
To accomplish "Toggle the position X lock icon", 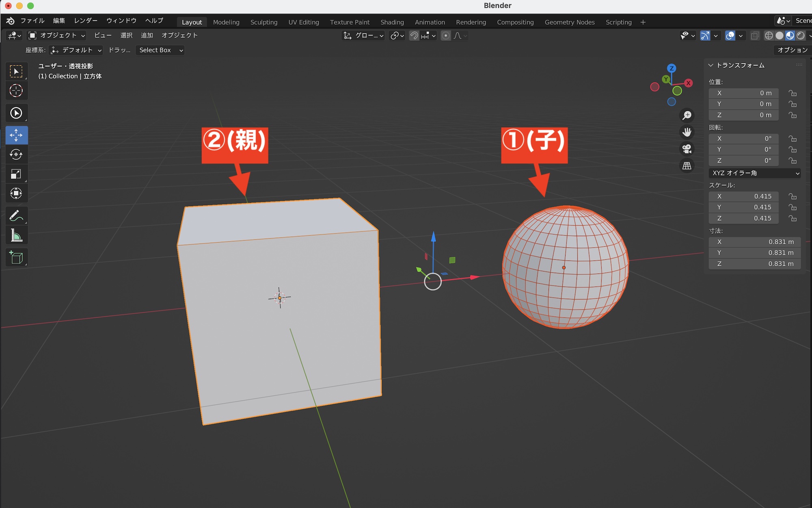I will click(x=792, y=93).
